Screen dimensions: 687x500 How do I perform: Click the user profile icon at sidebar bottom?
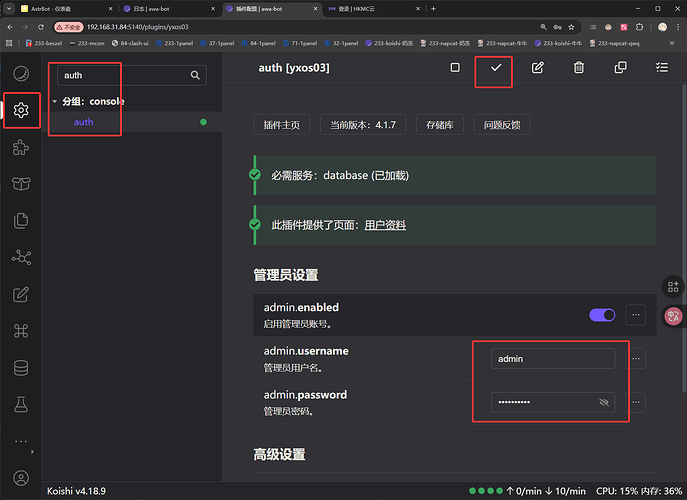point(22,478)
